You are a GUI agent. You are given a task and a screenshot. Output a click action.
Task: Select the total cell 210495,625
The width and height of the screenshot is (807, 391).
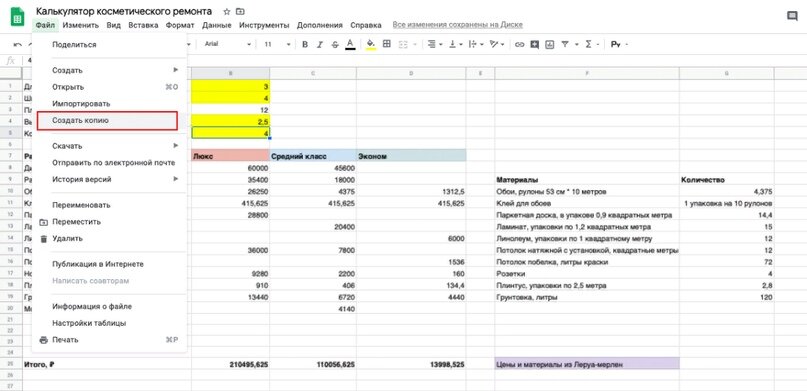[230, 364]
